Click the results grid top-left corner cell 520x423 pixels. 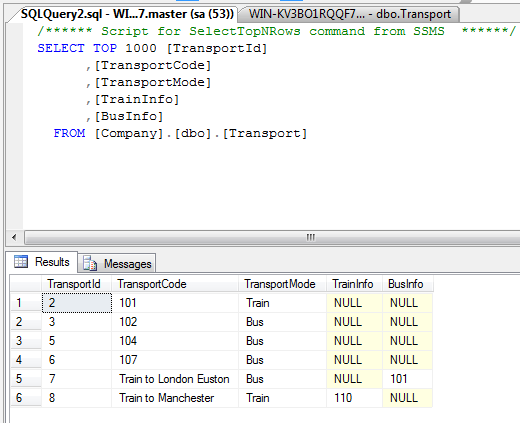pos(26,284)
